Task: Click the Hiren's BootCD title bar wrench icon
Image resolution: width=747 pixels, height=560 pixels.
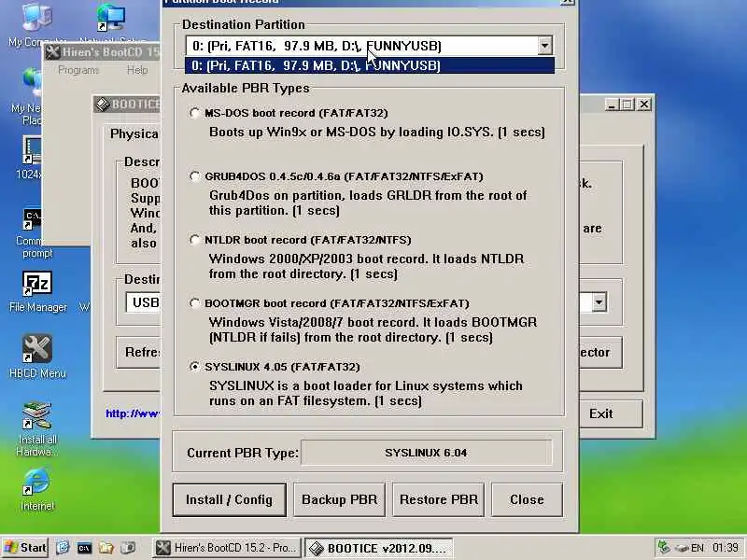Action: tap(52, 52)
